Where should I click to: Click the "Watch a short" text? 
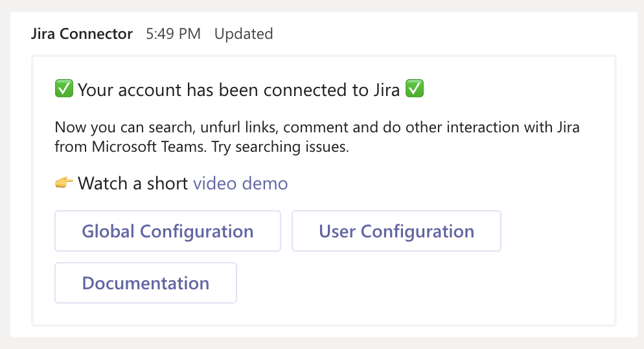(133, 184)
